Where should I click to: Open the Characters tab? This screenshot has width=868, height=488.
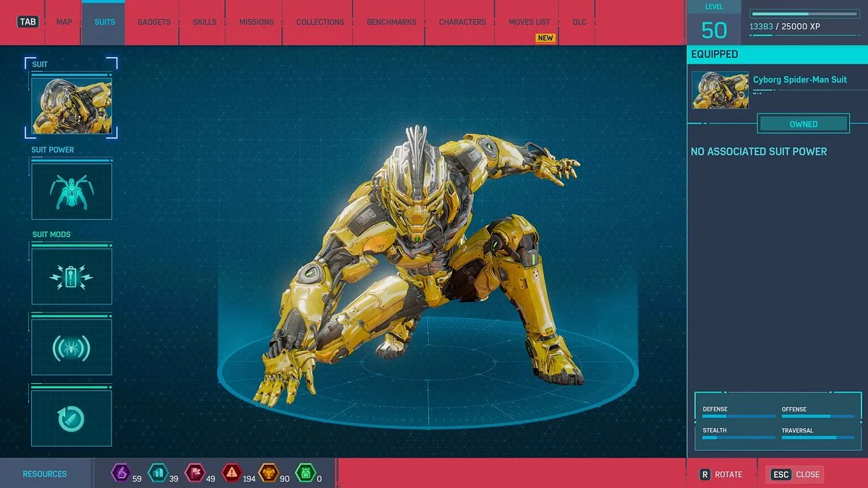pyautogui.click(x=462, y=22)
